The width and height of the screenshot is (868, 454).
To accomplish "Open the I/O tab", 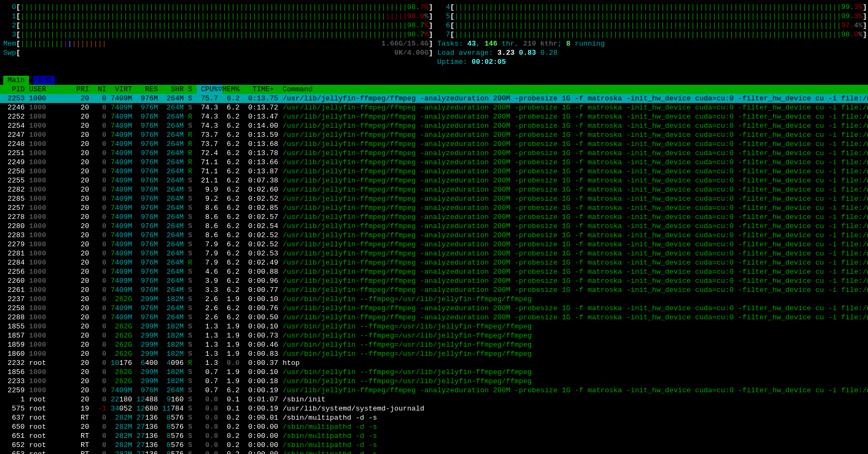I will tap(44, 80).
